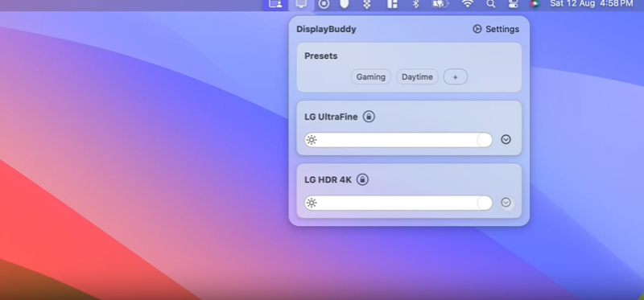This screenshot has width=644, height=300.
Task: Click the date and time Sat 12 Aug
Action: (x=592, y=4)
